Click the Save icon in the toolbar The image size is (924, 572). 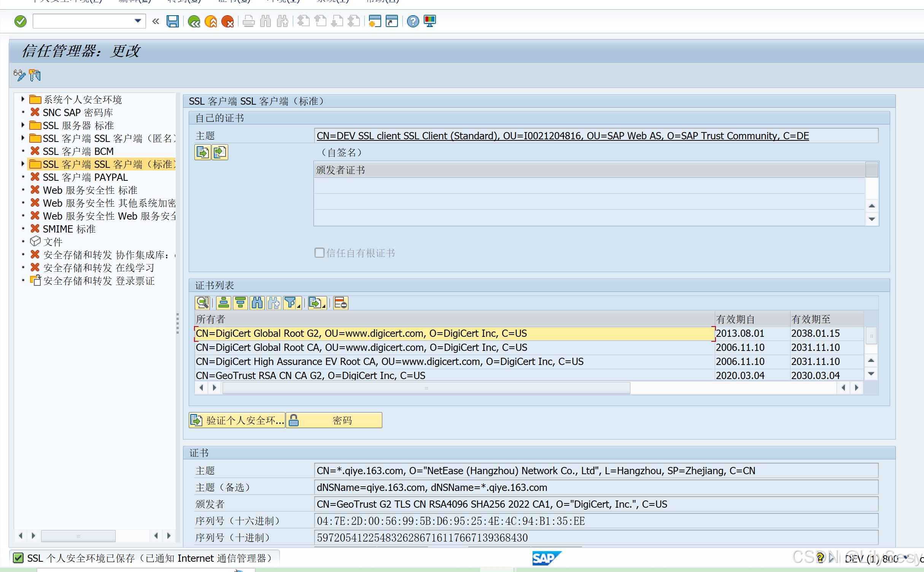[173, 21]
